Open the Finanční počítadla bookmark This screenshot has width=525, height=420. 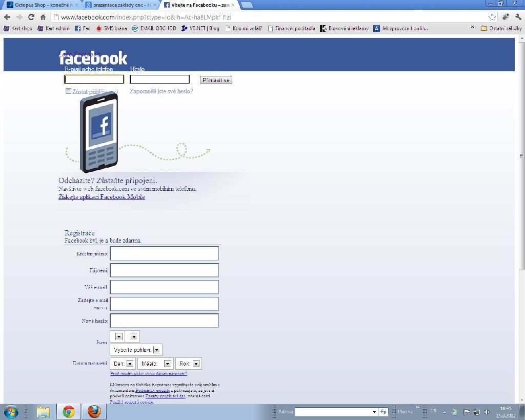(291, 29)
